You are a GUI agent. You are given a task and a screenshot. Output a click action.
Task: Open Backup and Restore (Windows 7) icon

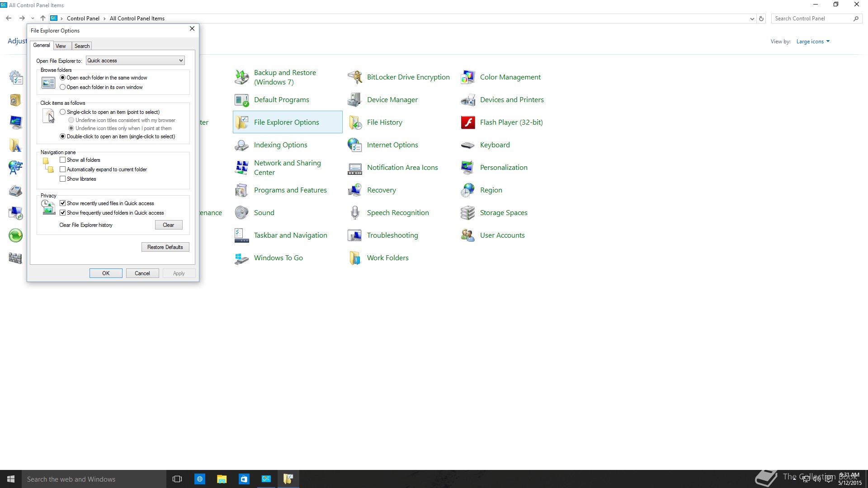point(242,77)
